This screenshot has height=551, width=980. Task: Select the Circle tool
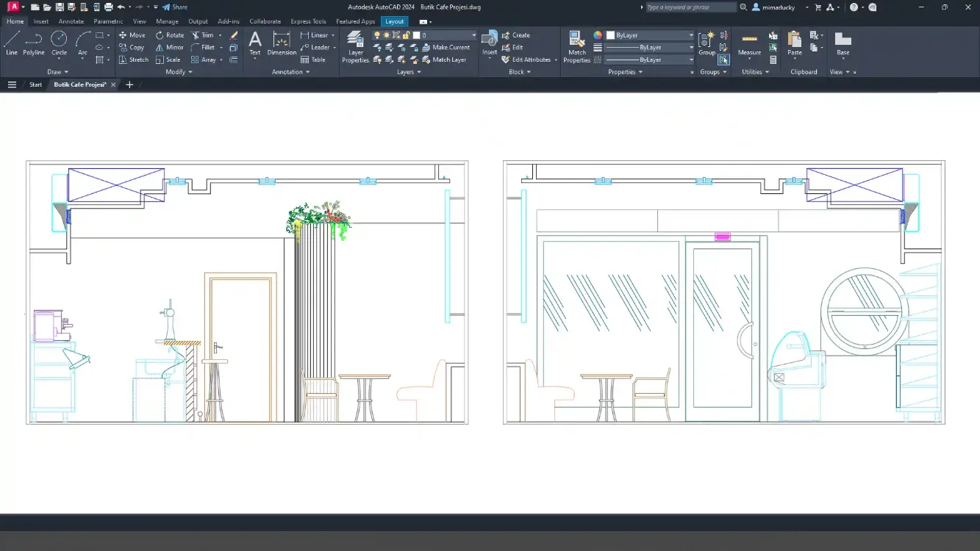pyautogui.click(x=59, y=43)
